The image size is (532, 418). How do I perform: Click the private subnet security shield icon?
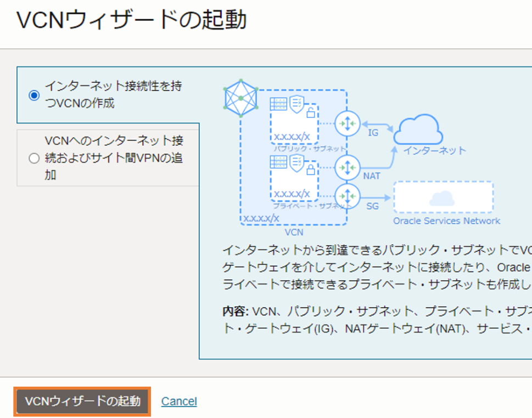pyautogui.click(x=297, y=162)
